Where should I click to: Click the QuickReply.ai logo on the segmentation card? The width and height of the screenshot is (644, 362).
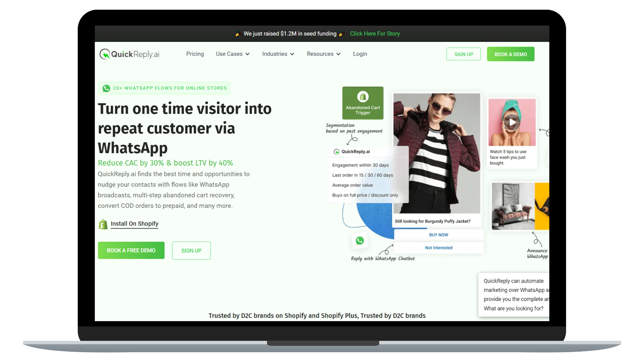336,152
